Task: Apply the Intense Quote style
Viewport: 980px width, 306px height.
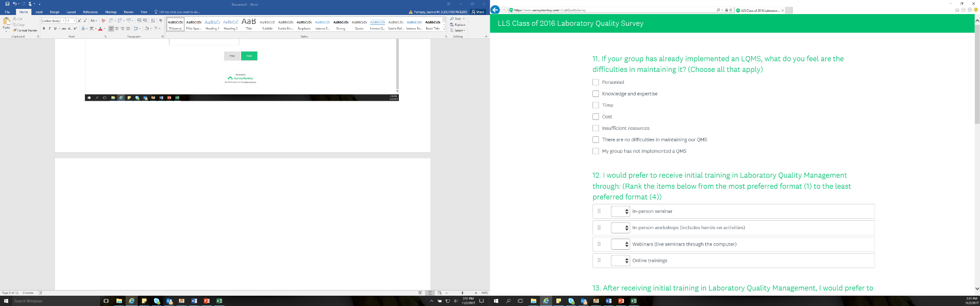Action: [x=378, y=24]
